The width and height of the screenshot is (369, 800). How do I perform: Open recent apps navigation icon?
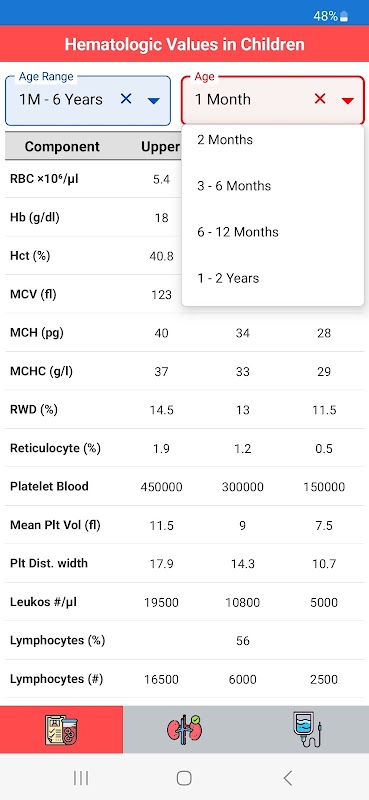[x=81, y=778]
